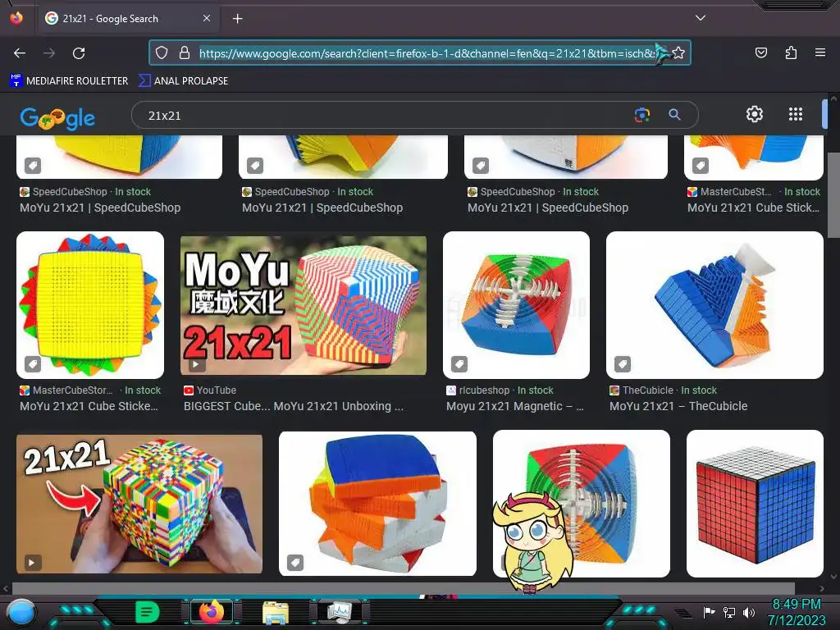This screenshot has width=840, height=630.
Task: Open the MEDIAFIRE ROULETTER bookmark
Action: 69,81
